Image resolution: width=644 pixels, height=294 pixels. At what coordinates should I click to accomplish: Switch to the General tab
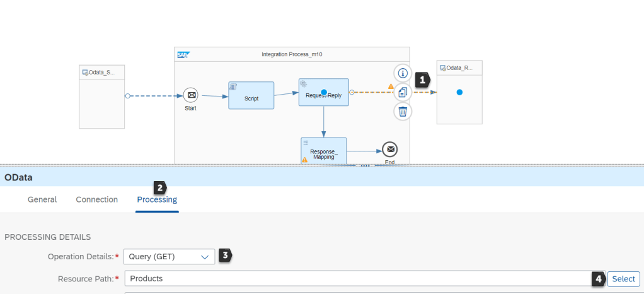tap(42, 199)
